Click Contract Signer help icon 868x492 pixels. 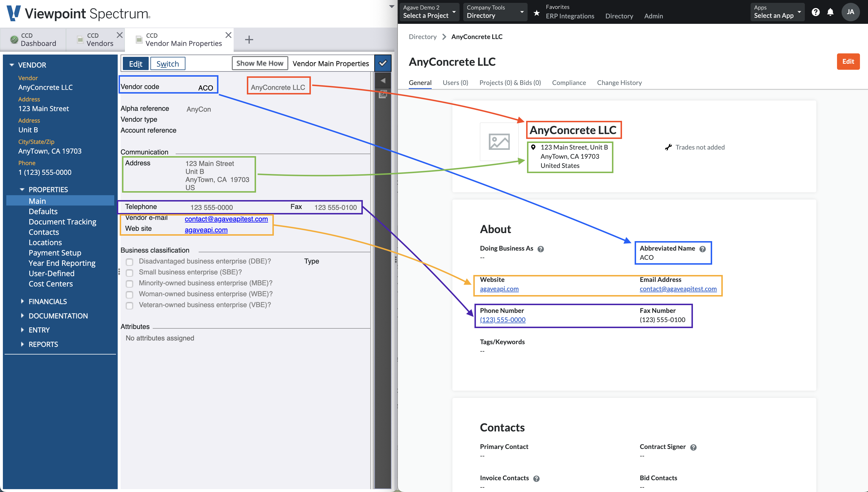[x=693, y=447]
